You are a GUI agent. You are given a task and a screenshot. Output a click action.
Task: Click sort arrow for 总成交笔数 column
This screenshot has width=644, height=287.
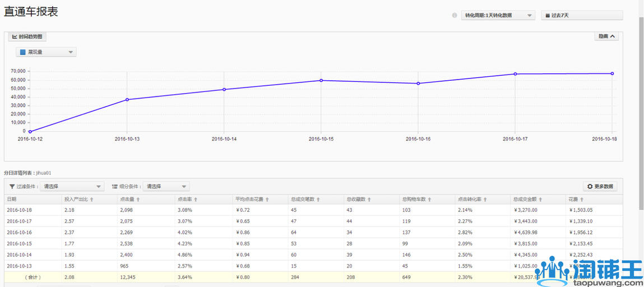[x=318, y=200]
